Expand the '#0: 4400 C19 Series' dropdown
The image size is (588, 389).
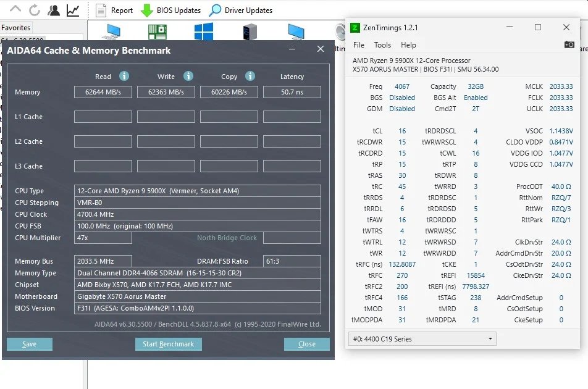pos(422,339)
